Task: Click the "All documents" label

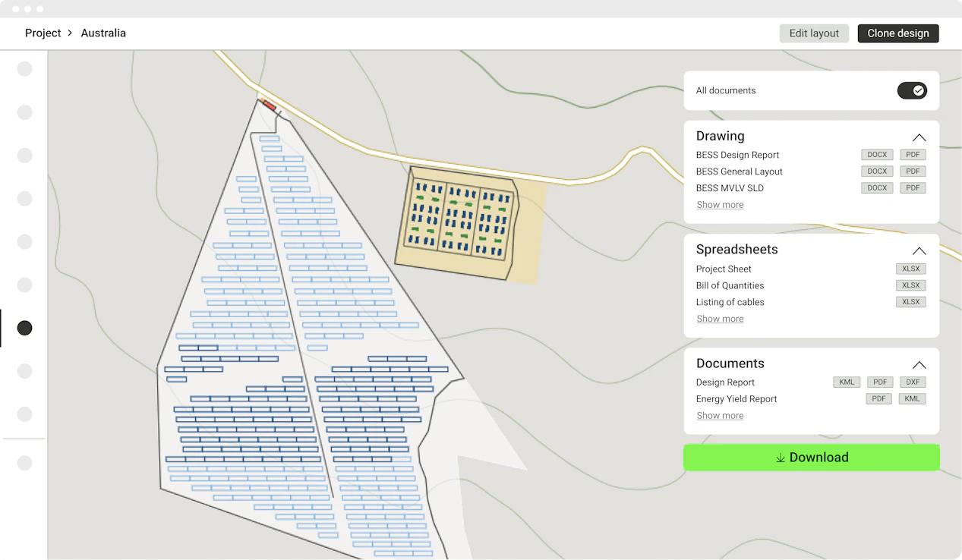Action: (x=726, y=90)
